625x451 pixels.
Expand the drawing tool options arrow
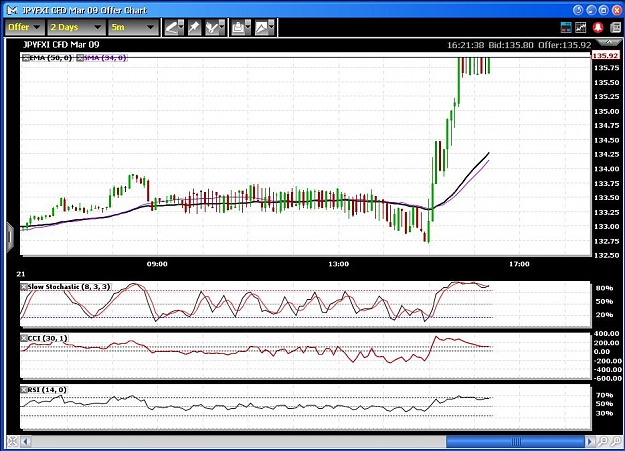181,25
